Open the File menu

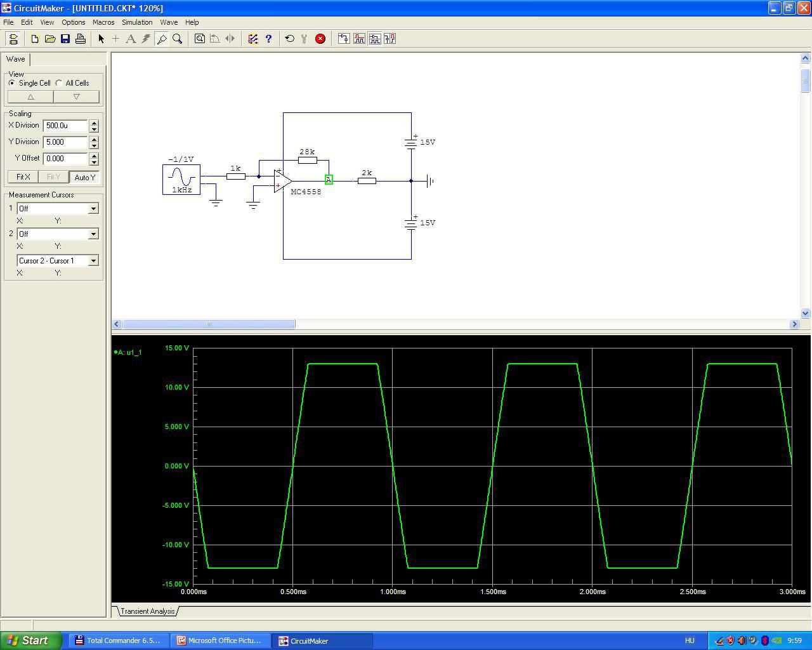click(x=8, y=22)
